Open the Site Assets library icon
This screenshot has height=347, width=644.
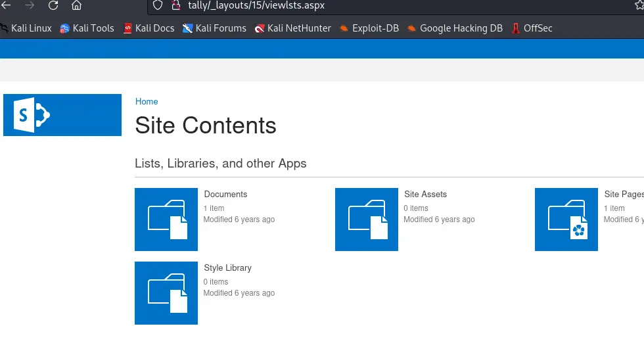367,220
